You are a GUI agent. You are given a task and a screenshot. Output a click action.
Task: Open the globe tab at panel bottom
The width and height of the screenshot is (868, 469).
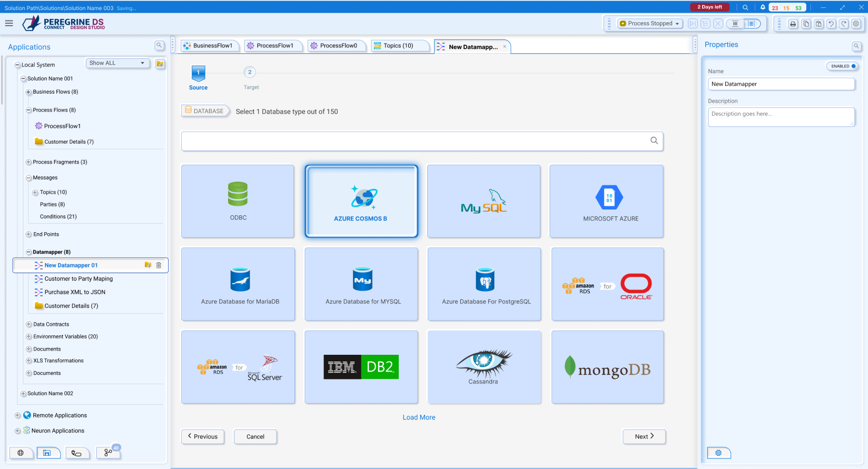pyautogui.click(x=21, y=453)
